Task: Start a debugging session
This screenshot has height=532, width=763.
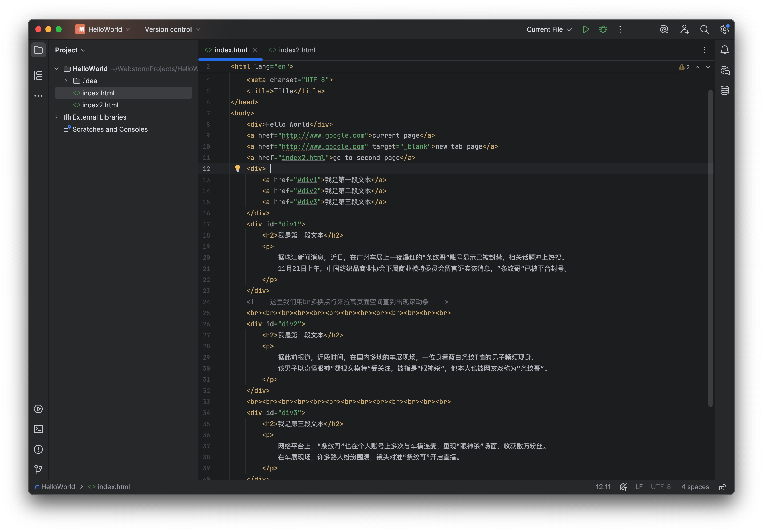Action: pyautogui.click(x=603, y=29)
